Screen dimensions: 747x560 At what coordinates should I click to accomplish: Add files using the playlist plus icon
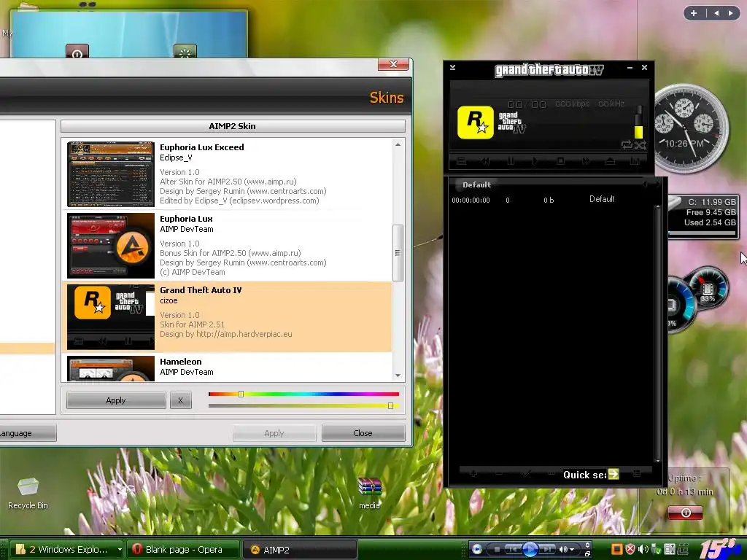pos(473,474)
